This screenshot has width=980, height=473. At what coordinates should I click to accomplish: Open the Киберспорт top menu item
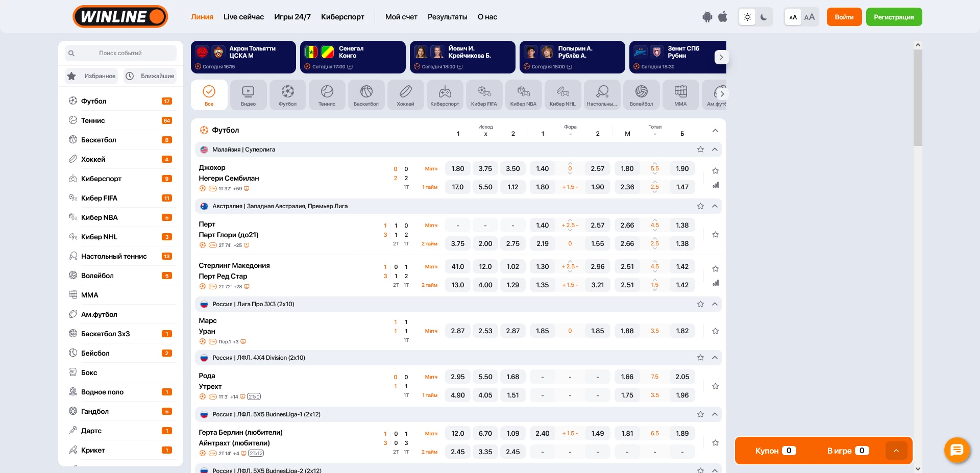pyautogui.click(x=342, y=17)
